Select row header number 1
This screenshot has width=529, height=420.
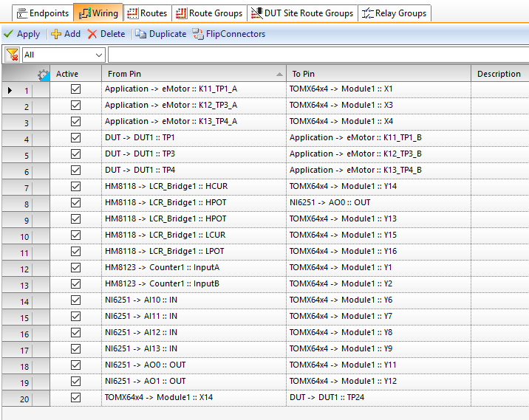[x=26, y=89]
